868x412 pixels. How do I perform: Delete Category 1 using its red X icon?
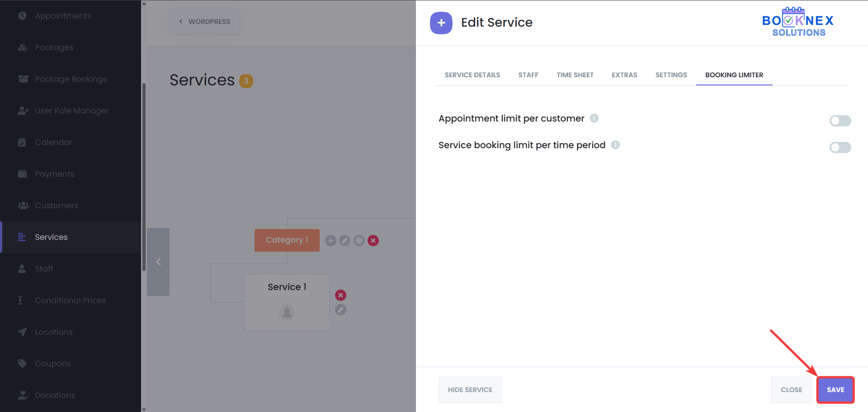point(373,240)
